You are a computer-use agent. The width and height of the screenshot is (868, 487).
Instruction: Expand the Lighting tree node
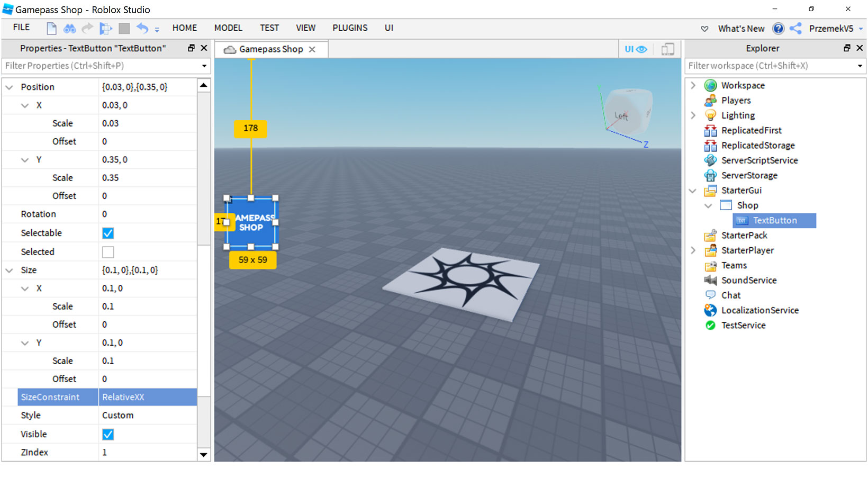pos(693,115)
